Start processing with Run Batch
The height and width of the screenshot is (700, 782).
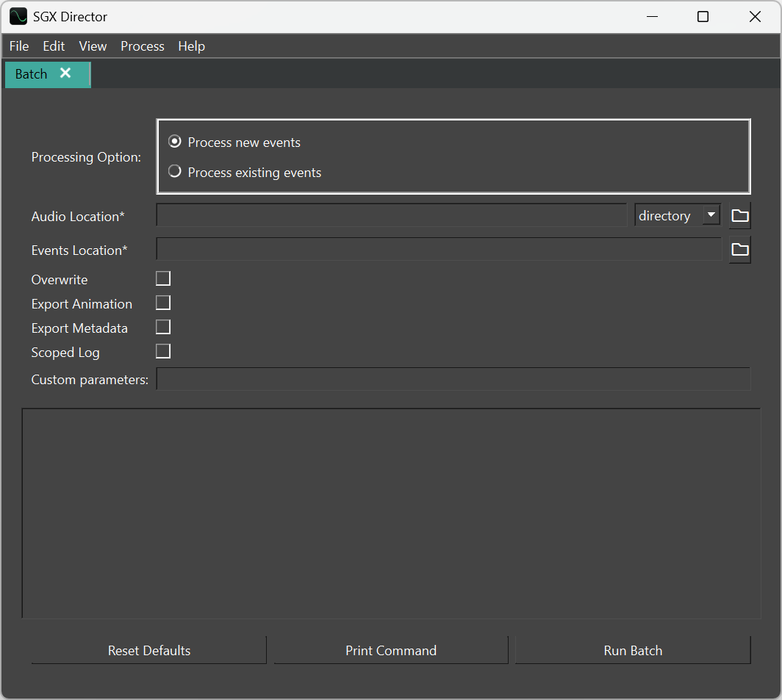pyautogui.click(x=633, y=650)
